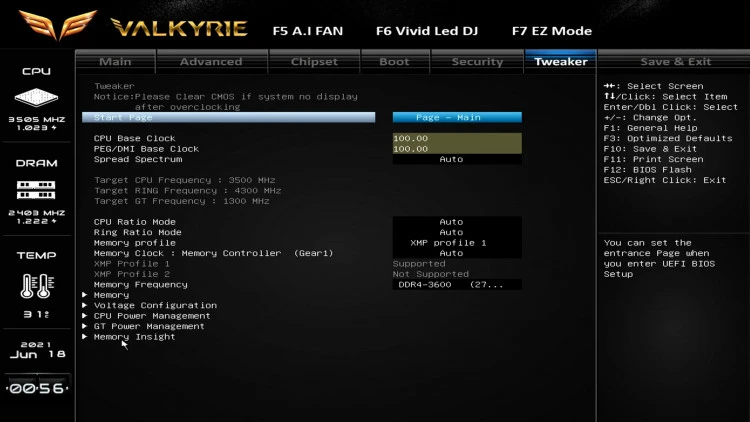
Task: Edit the CPU Base Clock value field
Action: tap(457, 138)
